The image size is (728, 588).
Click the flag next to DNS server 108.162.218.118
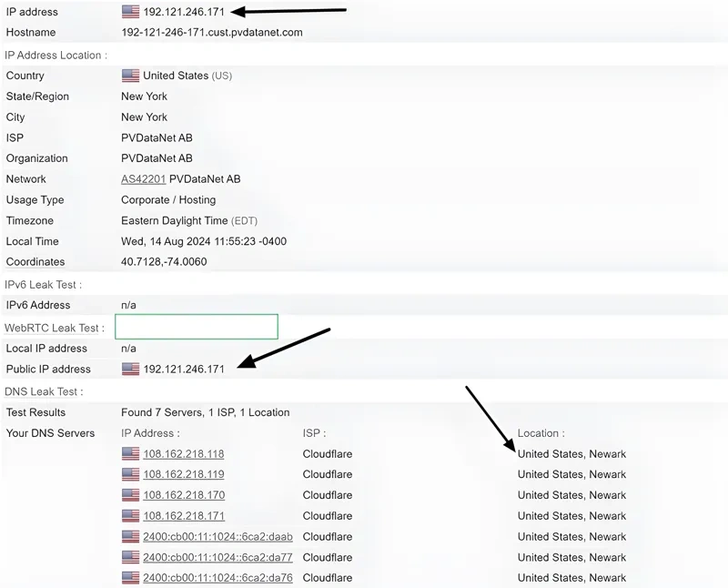[x=129, y=453]
